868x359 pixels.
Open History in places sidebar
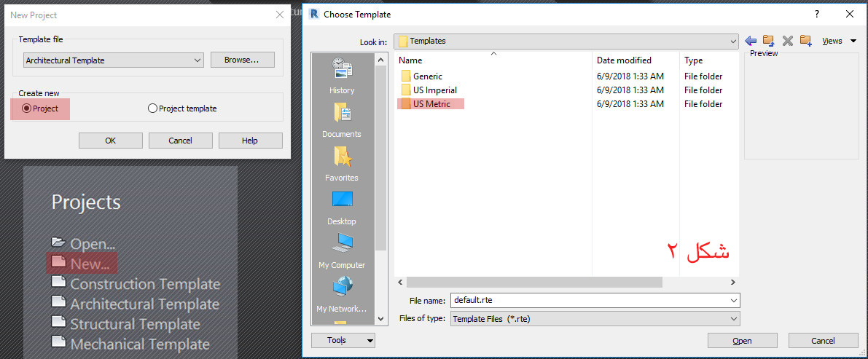tap(342, 76)
